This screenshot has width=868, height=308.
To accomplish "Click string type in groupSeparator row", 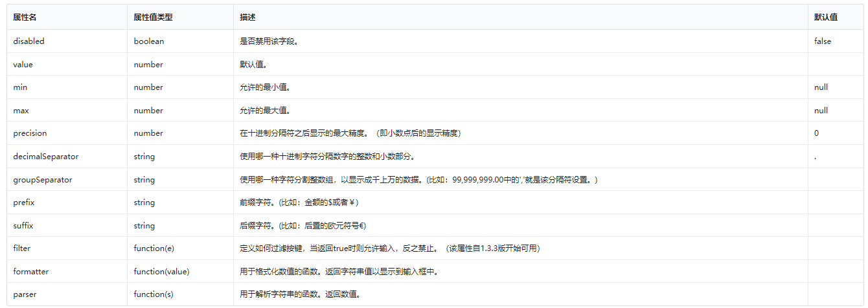I will (x=144, y=179).
